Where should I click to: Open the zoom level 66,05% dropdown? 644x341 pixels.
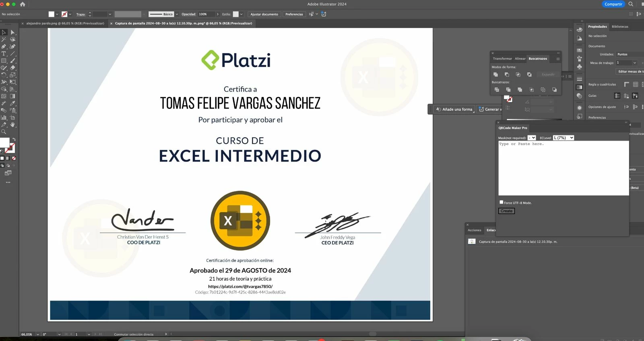coord(38,334)
